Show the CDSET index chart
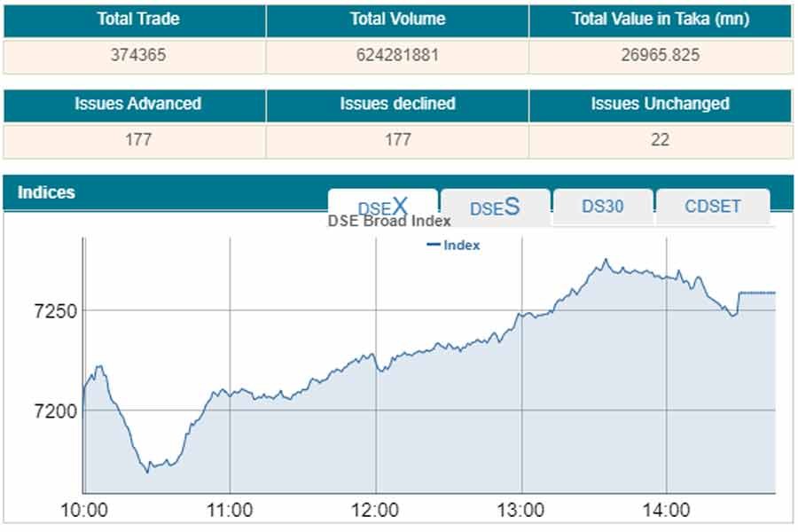Screen dimensions: 798x532 713,207
